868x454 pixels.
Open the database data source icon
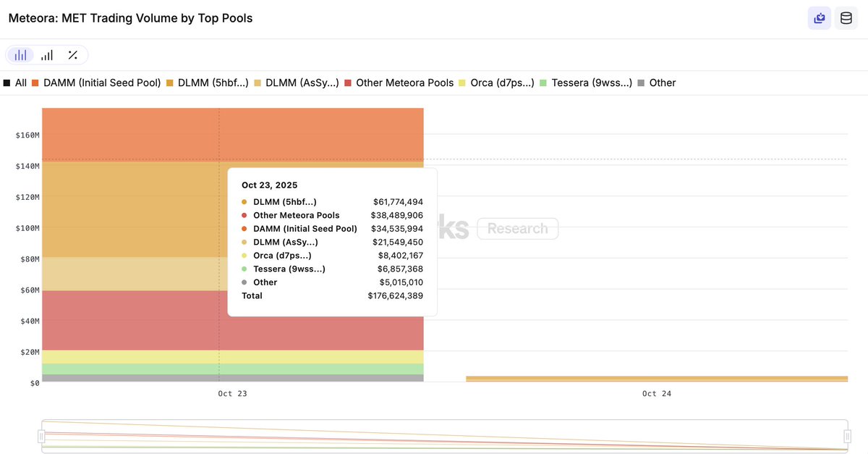[846, 18]
